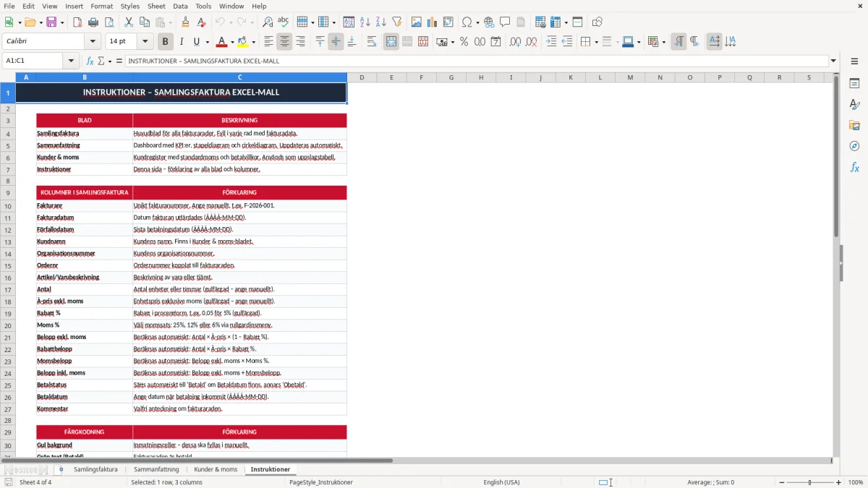Click the Cut scissors icon
Screen dimensions: 868x488
tap(129, 22)
